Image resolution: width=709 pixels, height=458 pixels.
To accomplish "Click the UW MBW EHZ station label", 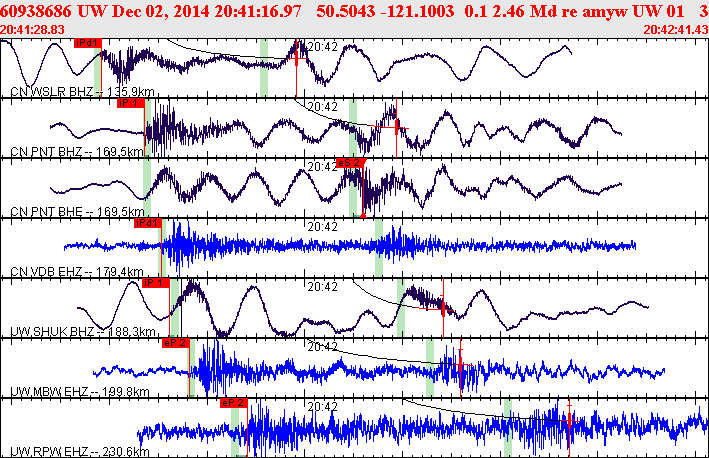I will 80,392.
